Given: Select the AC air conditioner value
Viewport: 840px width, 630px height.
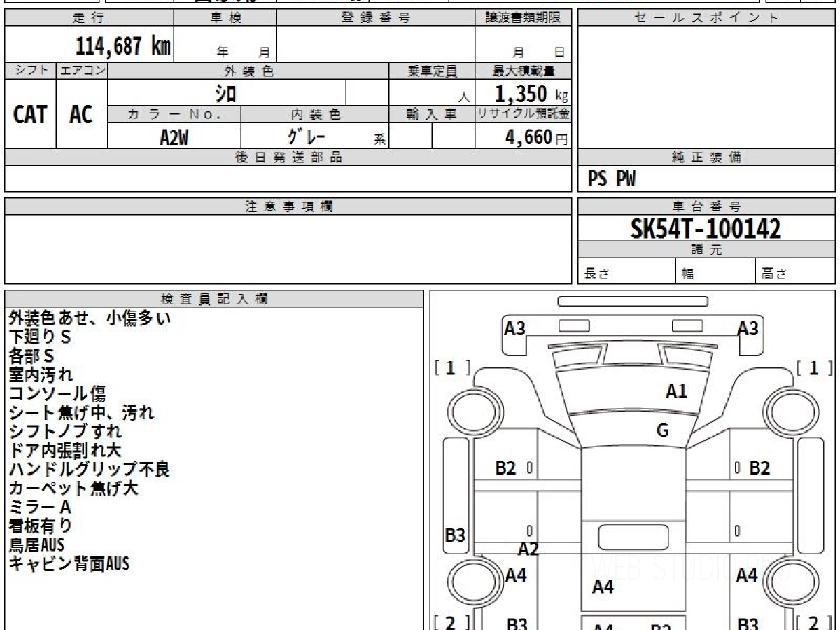Looking at the screenshot, I should [x=81, y=115].
